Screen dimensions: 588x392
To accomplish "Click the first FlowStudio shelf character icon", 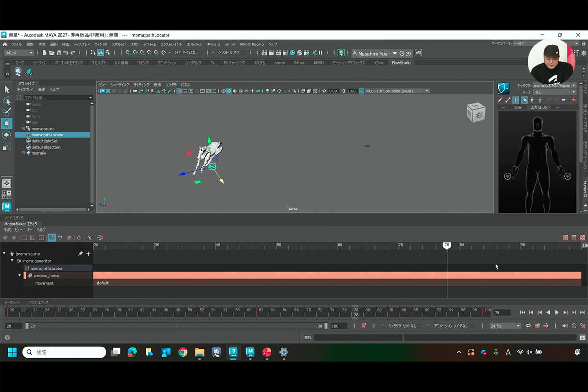I will 18,72.
